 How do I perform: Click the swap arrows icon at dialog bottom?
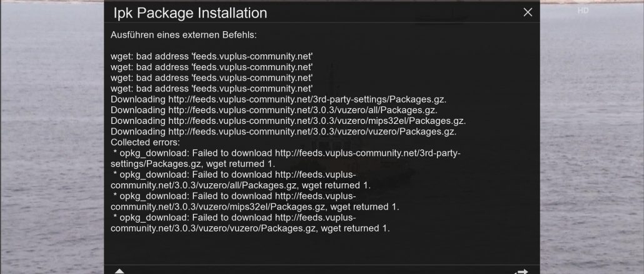521,271
